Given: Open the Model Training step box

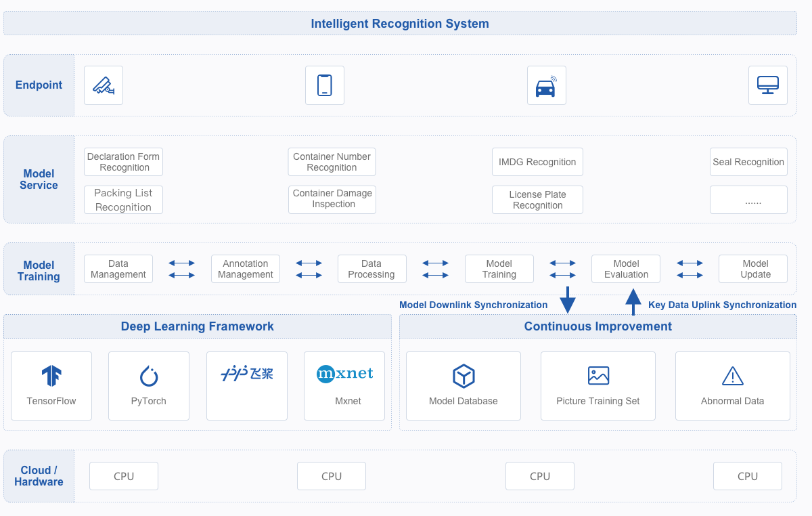Looking at the screenshot, I should point(499,269).
